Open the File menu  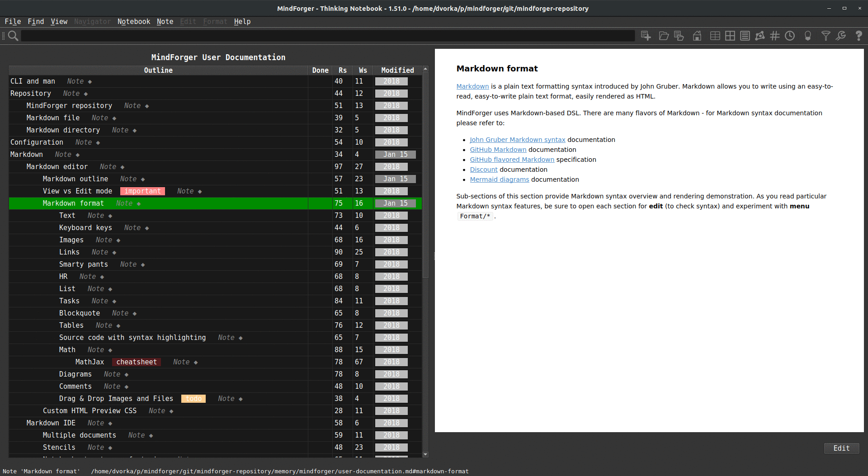click(x=13, y=21)
